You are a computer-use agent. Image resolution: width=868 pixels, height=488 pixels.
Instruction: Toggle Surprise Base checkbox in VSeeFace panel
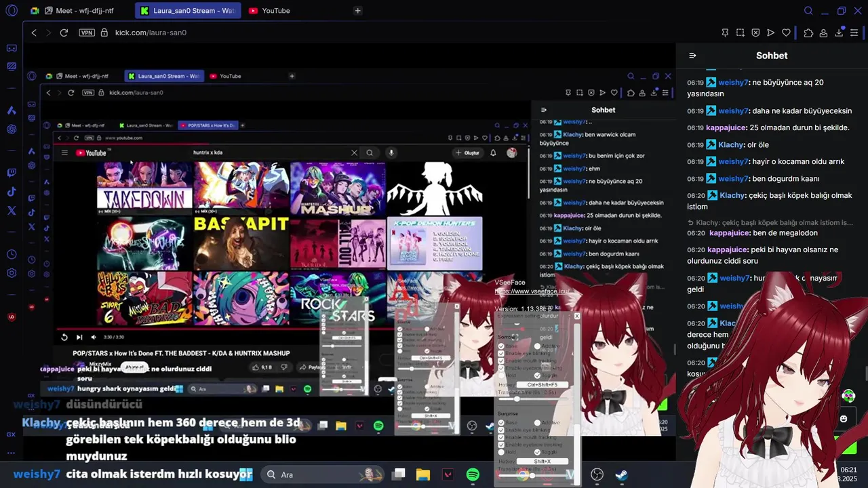pos(501,423)
